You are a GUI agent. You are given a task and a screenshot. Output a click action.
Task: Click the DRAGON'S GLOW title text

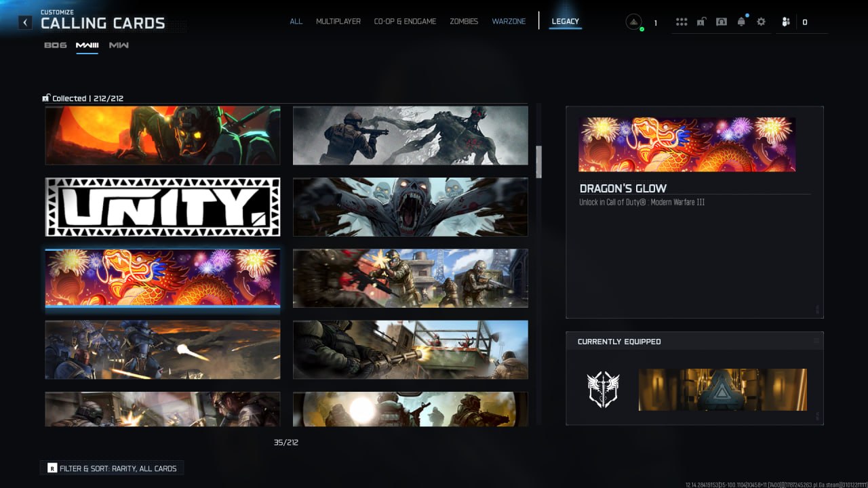coord(623,188)
